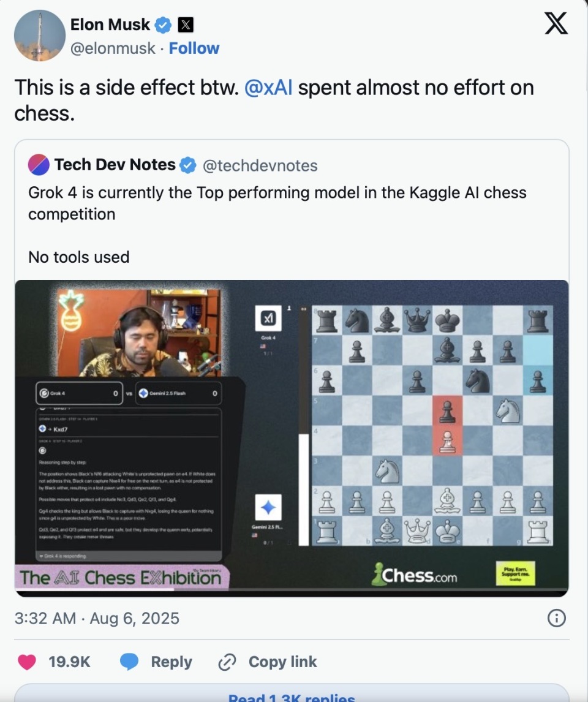This screenshot has height=702, width=588.
Task: Click the Gemini 2.5 Flash star logo
Action: click(268, 507)
